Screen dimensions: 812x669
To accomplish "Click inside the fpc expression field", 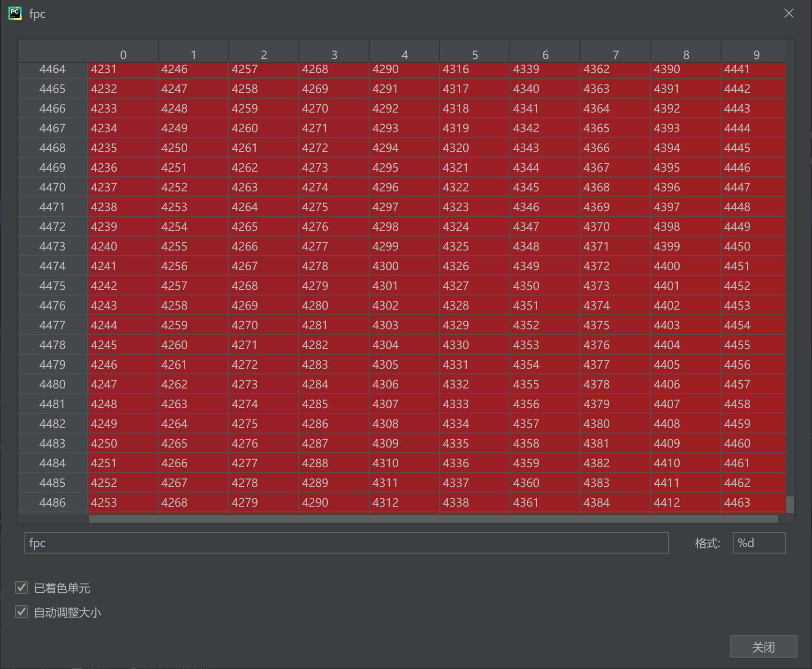I will 347,543.
